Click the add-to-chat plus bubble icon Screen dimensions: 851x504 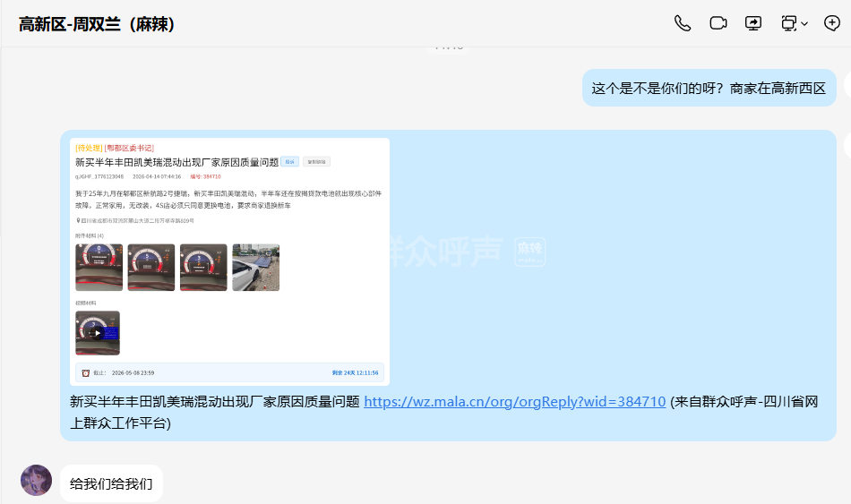coord(831,23)
